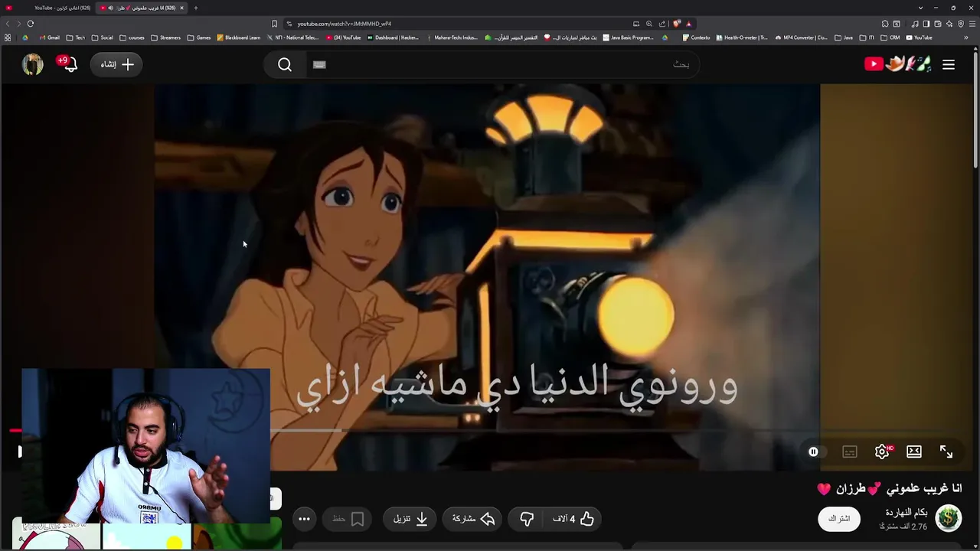Open a new browser tab

coord(196,8)
